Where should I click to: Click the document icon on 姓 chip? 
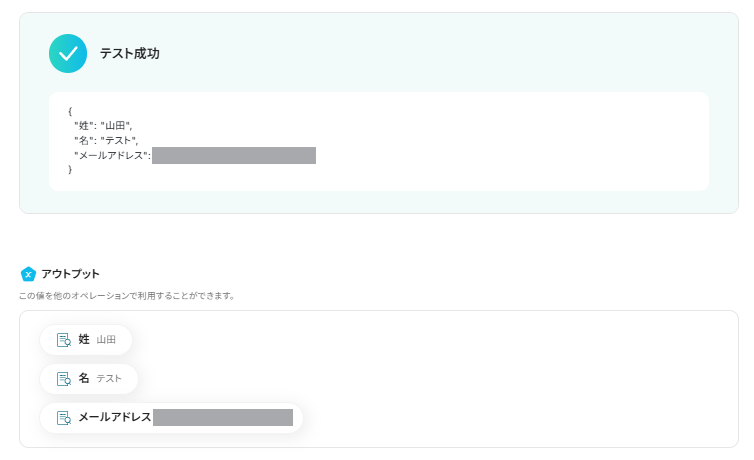click(x=64, y=340)
